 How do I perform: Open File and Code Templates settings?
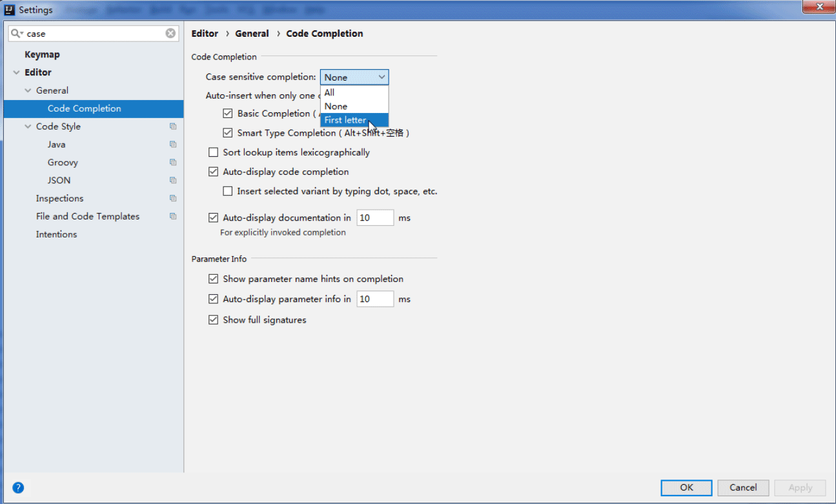click(88, 217)
